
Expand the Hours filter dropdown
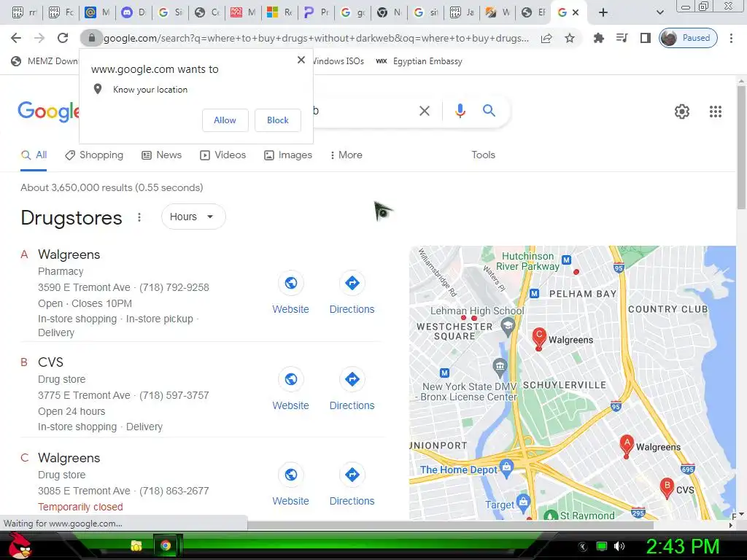click(193, 217)
